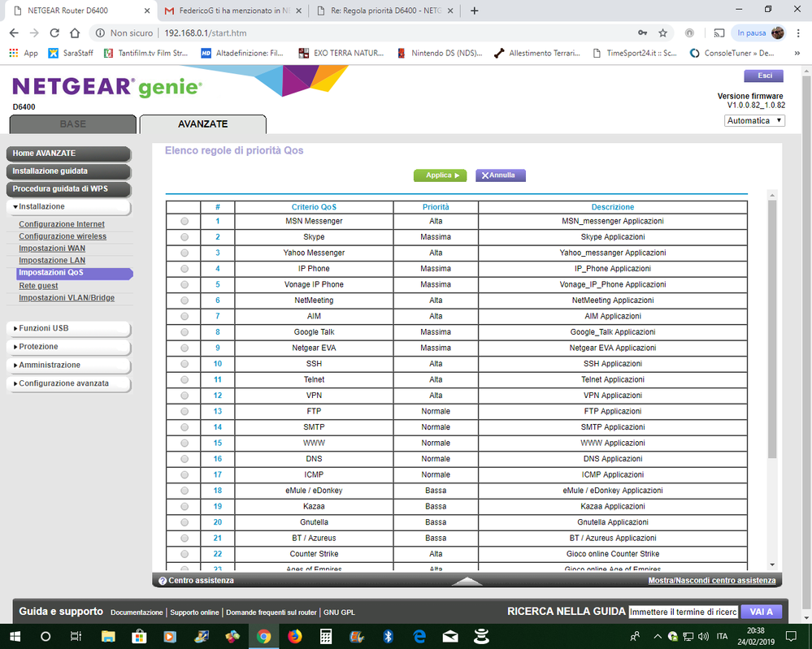812x649 pixels.
Task: Show hidden system tray icons
Action: click(x=658, y=637)
